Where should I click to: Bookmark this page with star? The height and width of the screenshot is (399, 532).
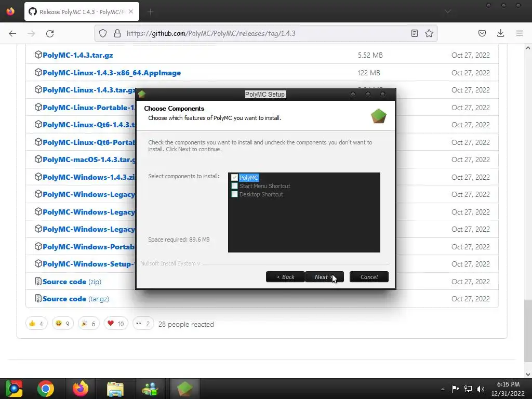429,33
